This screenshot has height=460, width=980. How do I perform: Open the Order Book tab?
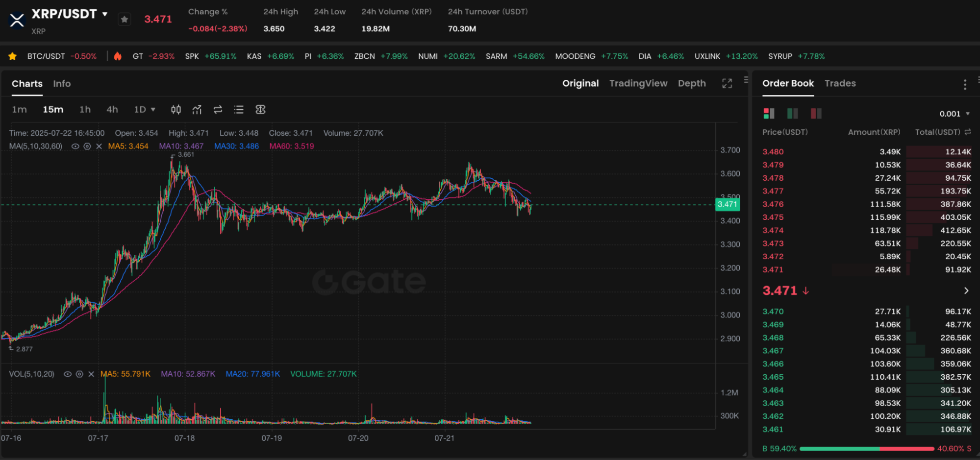point(788,83)
